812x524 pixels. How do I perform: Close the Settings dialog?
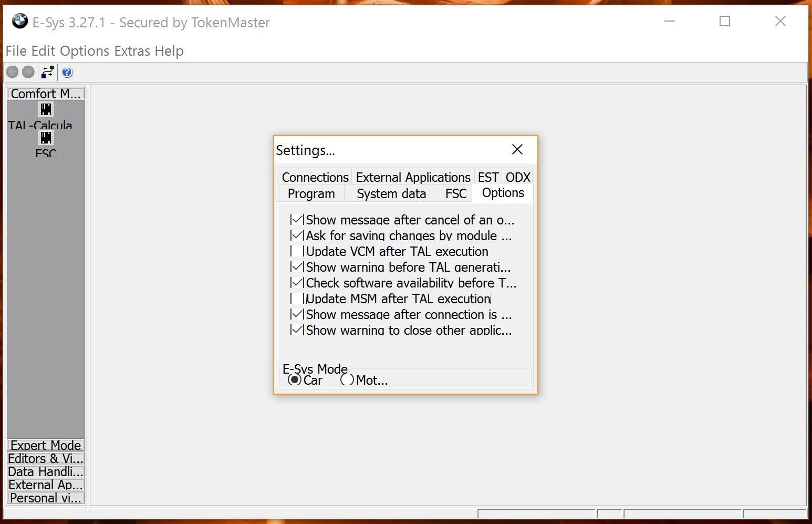coord(517,150)
